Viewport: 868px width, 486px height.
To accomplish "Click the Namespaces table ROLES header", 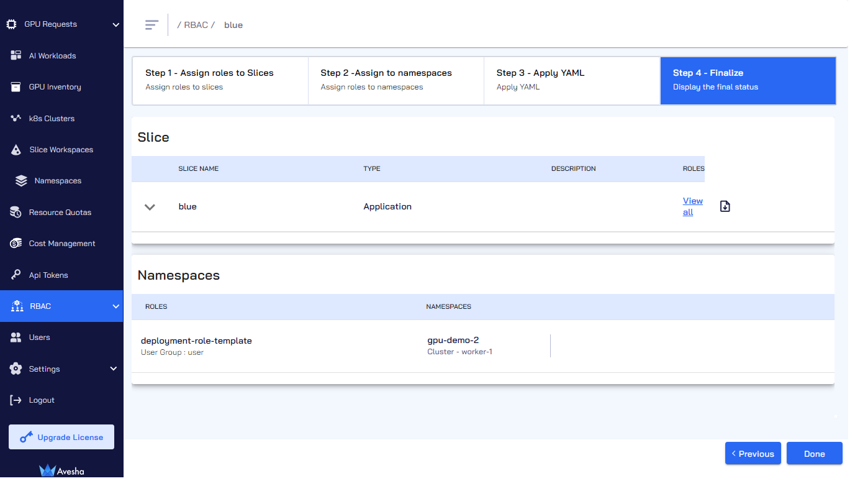I will click(x=156, y=307).
